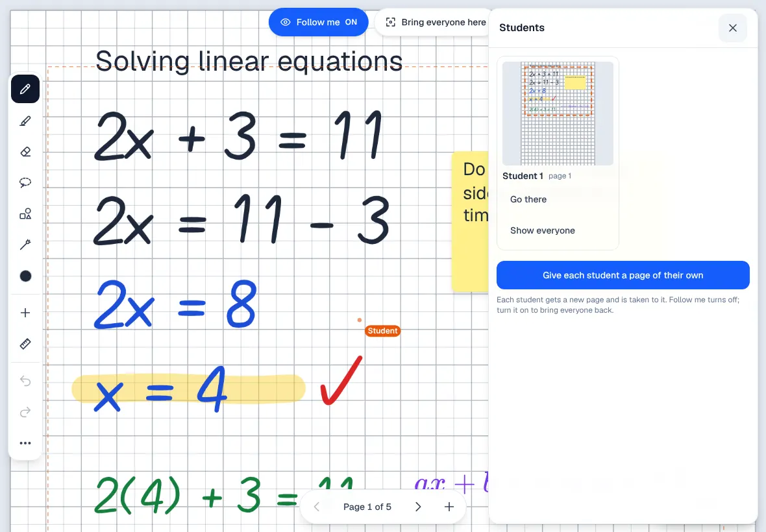Image resolution: width=766 pixels, height=532 pixels.
Task: Click the yellow sticky note on canvas
Action: (x=470, y=222)
